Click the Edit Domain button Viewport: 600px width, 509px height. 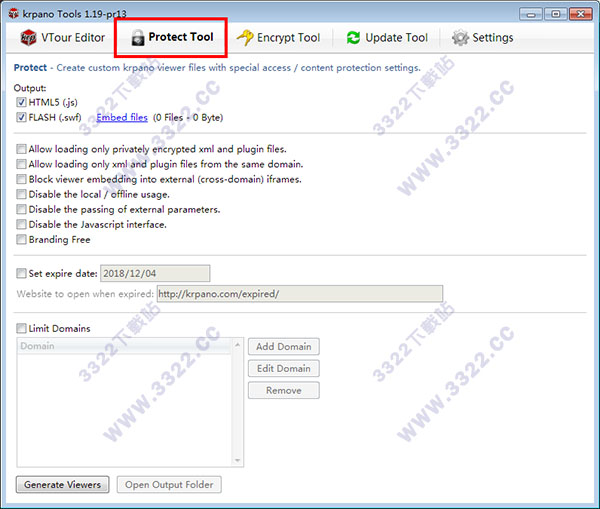284,369
